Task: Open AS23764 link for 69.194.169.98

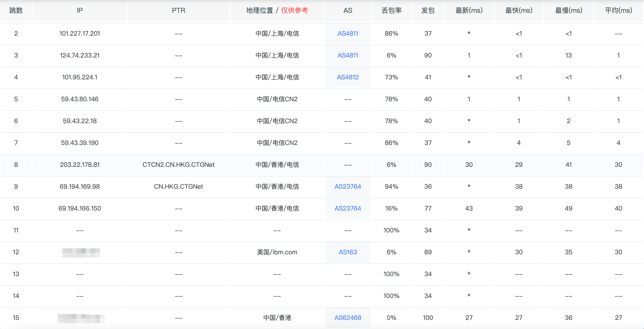Action: click(x=348, y=187)
